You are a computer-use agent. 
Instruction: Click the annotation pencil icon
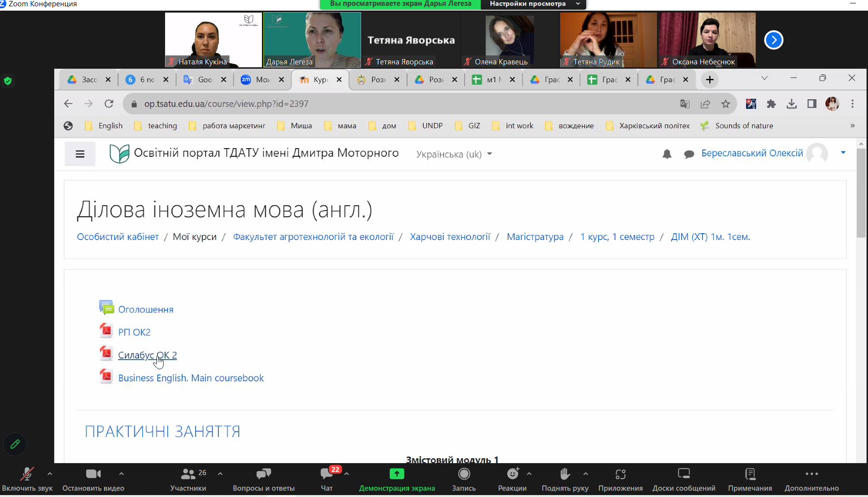coord(15,444)
